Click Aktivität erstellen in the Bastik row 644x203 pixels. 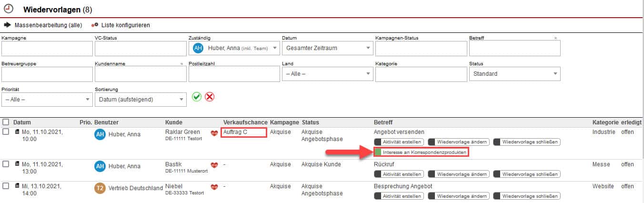tap(399, 174)
